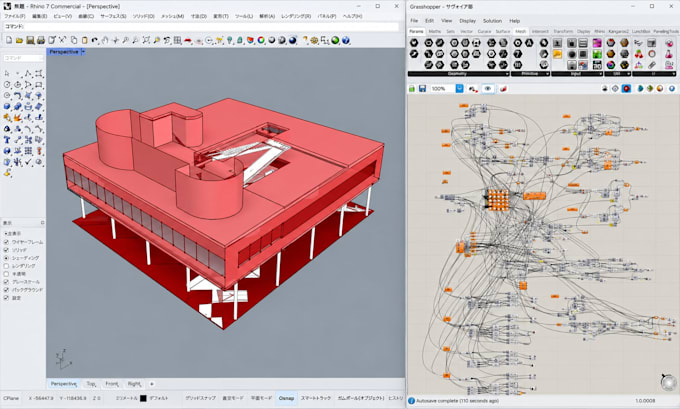Click the Print icon in Rhino toolbar

[41, 40]
